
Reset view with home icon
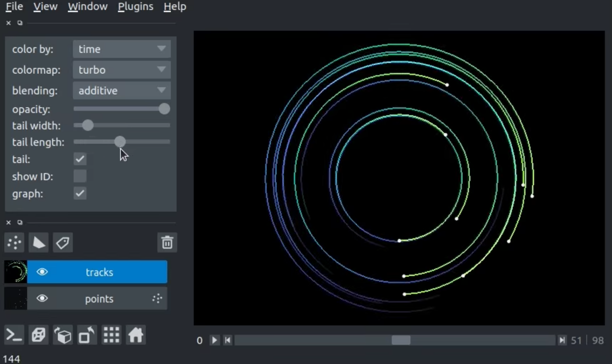click(136, 335)
